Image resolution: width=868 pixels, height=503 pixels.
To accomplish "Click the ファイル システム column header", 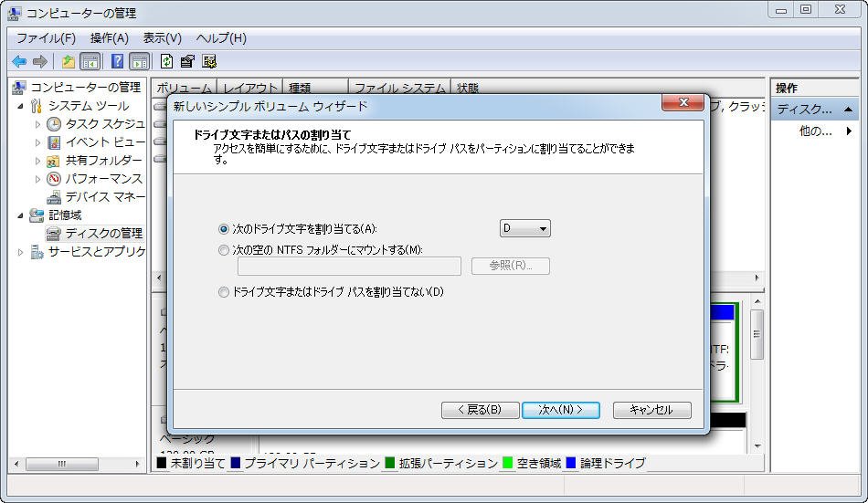I will point(399,88).
